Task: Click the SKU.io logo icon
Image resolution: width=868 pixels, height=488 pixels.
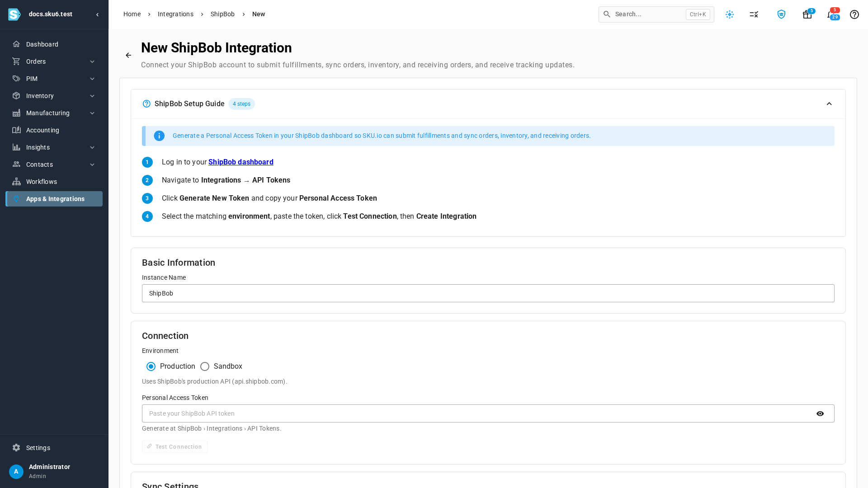Action: pyautogui.click(x=14, y=14)
